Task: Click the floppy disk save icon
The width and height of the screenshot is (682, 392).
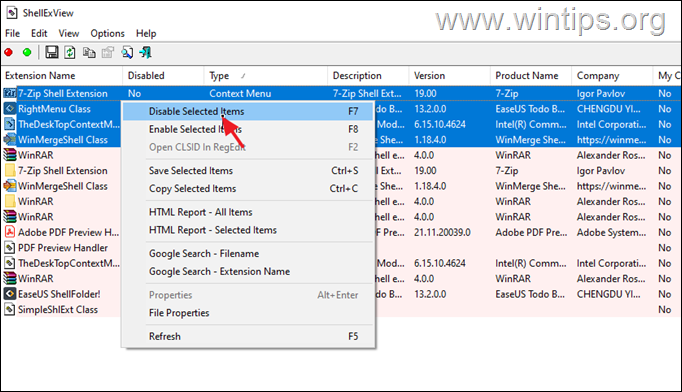Action: (x=52, y=53)
